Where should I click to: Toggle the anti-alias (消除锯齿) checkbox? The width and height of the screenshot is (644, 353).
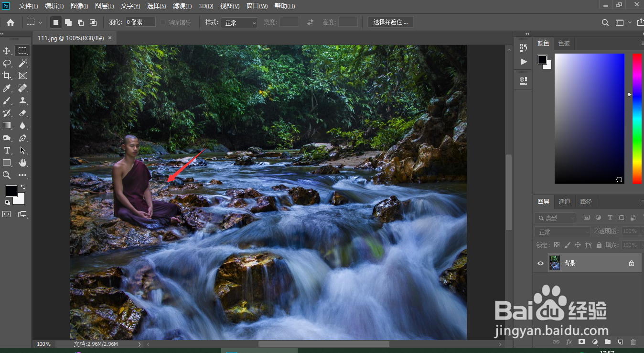(x=163, y=22)
